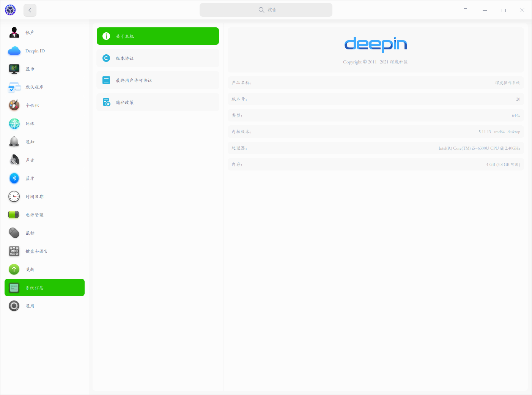The image size is (532, 395).
Task: Click the version value 20
Action: coord(518,99)
